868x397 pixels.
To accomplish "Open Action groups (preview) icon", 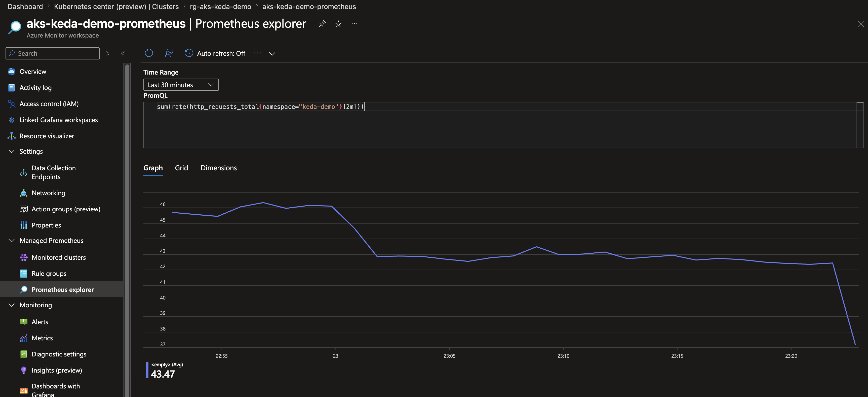I will click(x=24, y=209).
